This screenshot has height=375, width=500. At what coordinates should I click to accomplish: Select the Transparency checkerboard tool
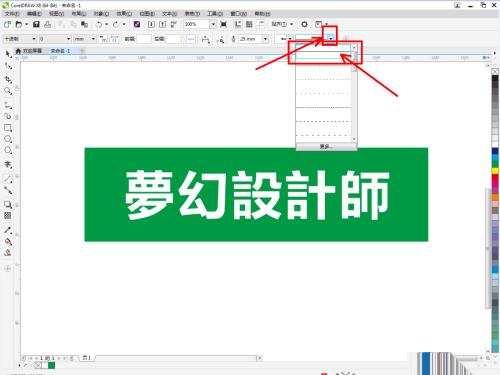coord(8,216)
